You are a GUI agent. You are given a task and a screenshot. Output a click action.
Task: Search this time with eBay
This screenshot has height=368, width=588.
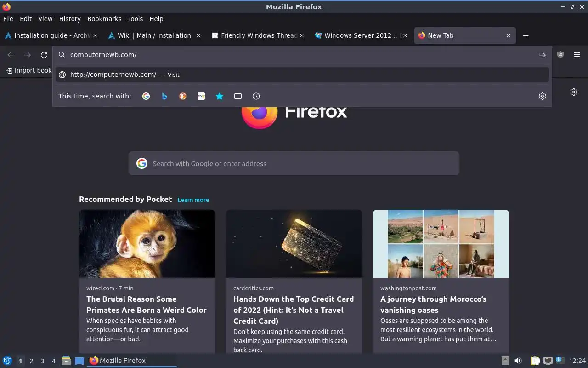point(201,96)
